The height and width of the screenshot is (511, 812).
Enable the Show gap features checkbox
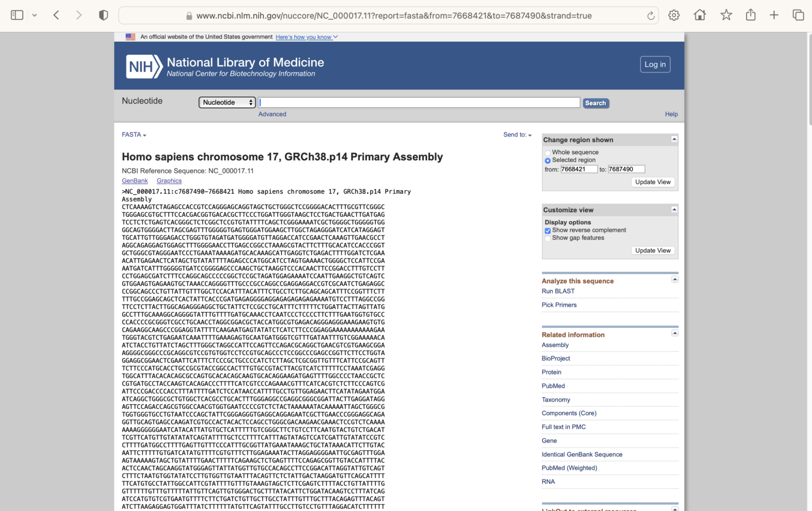click(x=548, y=238)
